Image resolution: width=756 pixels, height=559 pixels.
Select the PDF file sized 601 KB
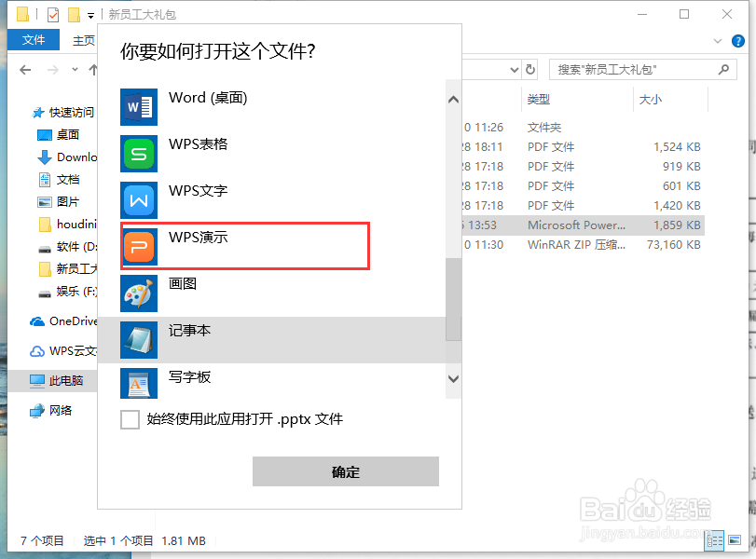[x=583, y=186]
